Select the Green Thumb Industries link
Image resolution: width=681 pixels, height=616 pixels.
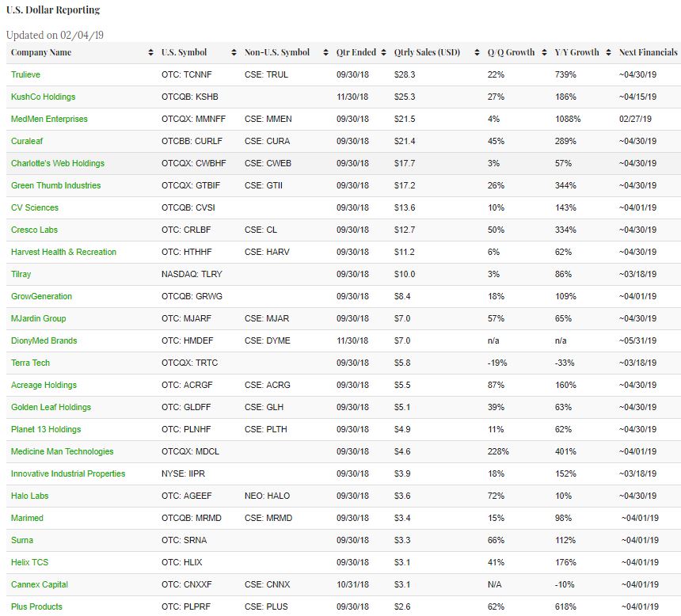[x=55, y=185]
